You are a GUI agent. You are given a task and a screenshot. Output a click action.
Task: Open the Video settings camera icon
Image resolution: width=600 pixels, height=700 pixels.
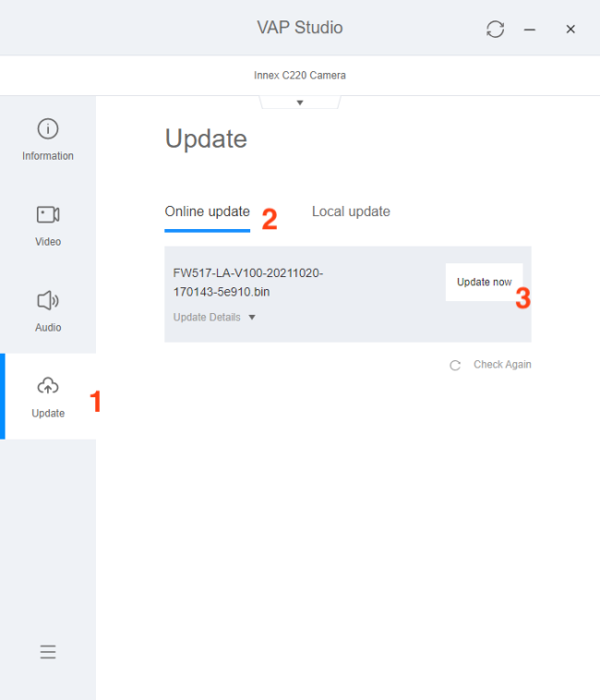48,215
